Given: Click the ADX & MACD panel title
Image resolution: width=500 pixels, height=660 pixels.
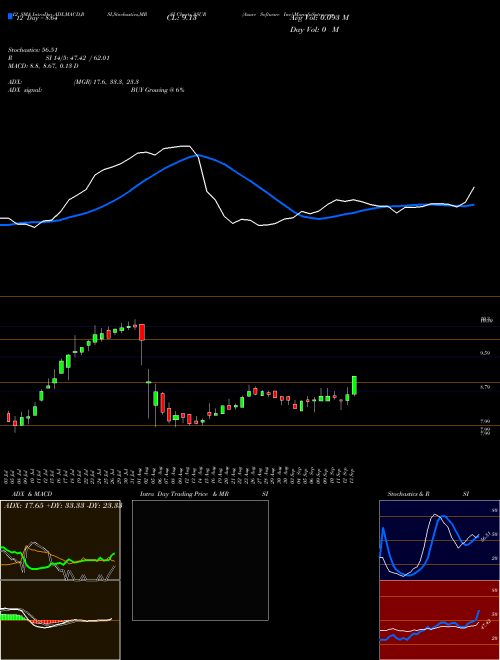Looking at the screenshot, I should tap(32, 494).
